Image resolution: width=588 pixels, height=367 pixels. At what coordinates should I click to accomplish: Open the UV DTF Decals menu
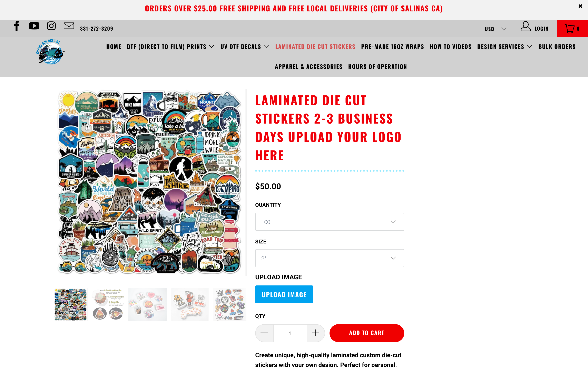(x=245, y=47)
